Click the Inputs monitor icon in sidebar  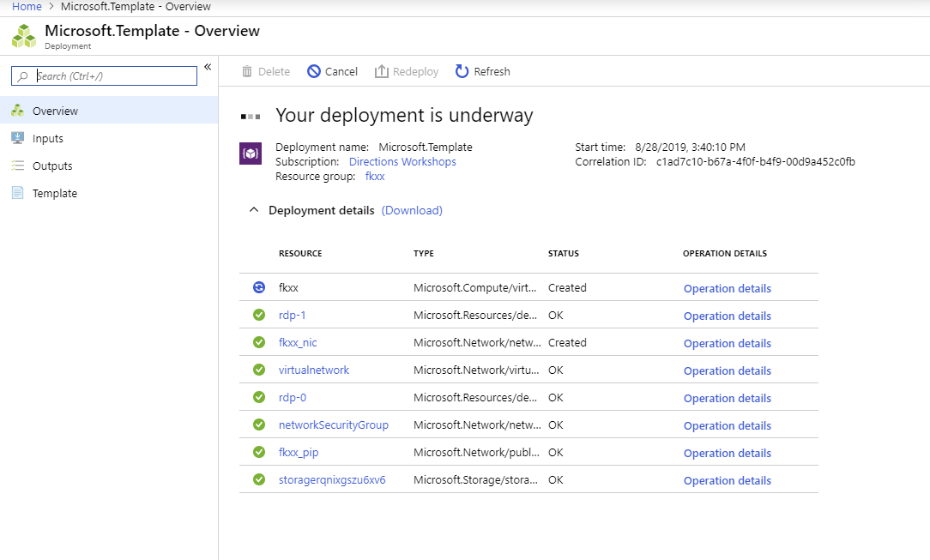[x=18, y=138]
